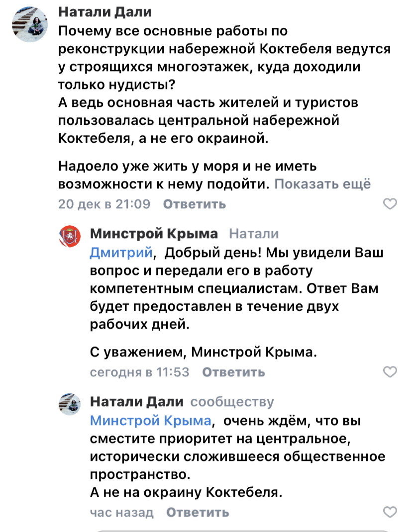The image size is (412, 532).
Task: Like the Минстрой Крыма reply with heart
Action: pos(390,372)
